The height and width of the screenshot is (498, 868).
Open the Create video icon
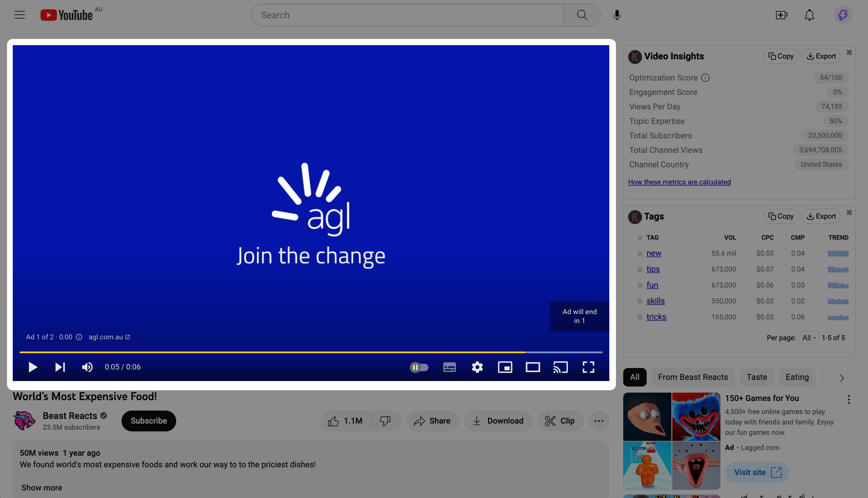[781, 15]
